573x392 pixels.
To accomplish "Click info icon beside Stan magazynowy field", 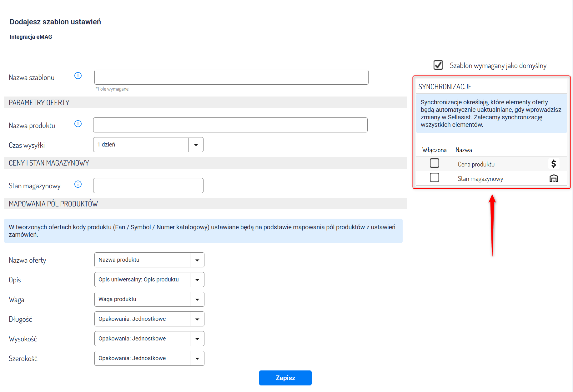I will pos(78,184).
